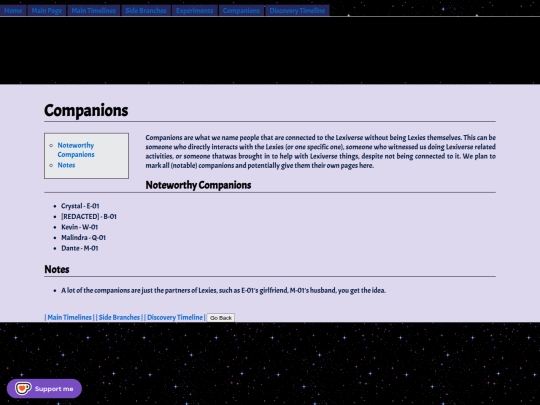Select Side Branches tab in top bar
The height and width of the screenshot is (405, 540).
click(146, 10)
